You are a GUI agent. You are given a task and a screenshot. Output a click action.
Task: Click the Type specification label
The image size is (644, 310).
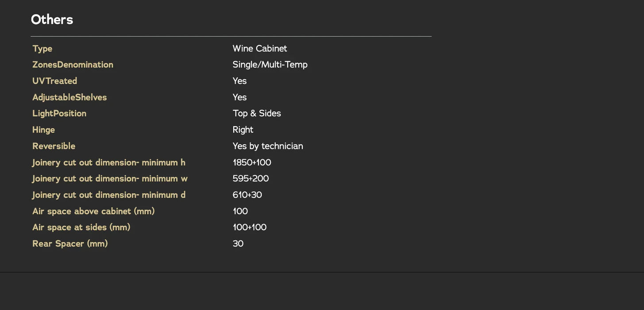pos(42,49)
